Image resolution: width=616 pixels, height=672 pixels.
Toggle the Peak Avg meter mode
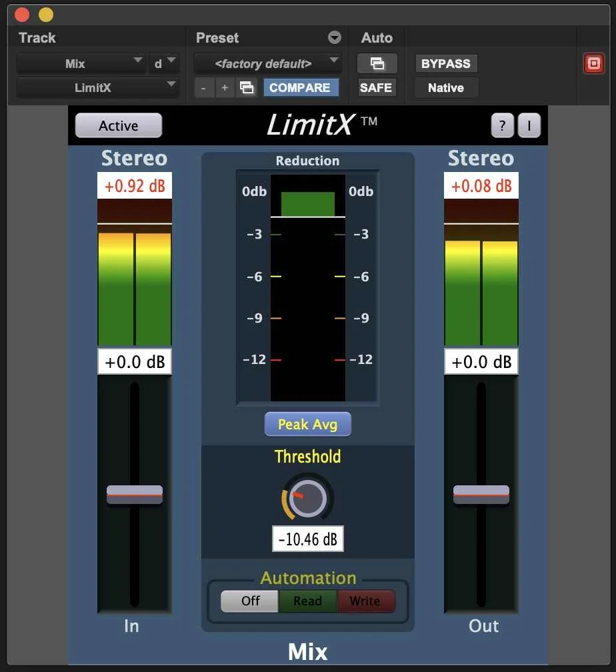[308, 424]
